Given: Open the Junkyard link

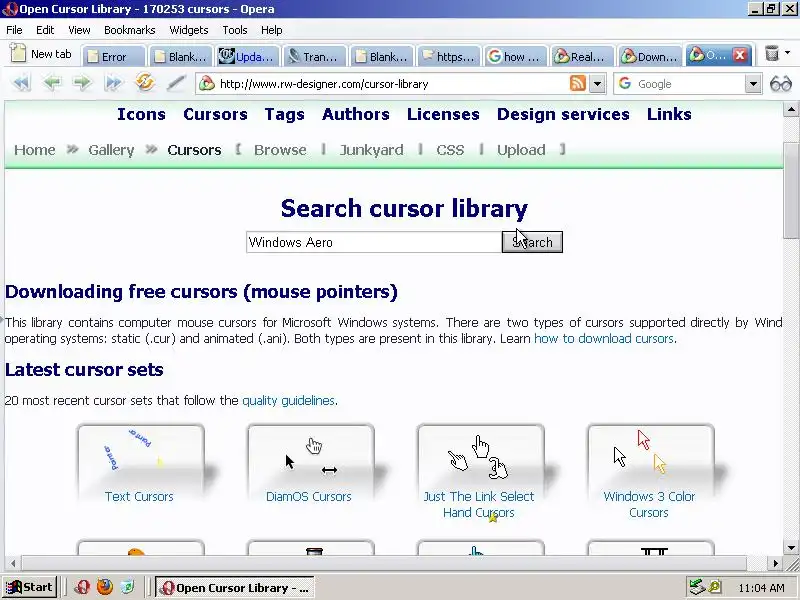Looking at the screenshot, I should coord(371,151).
